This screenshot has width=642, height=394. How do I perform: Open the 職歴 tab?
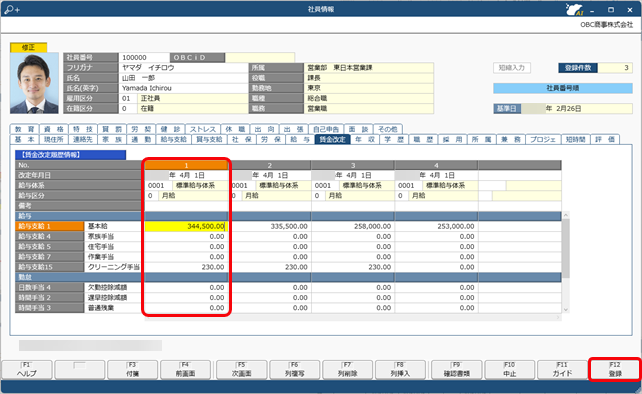(x=423, y=139)
